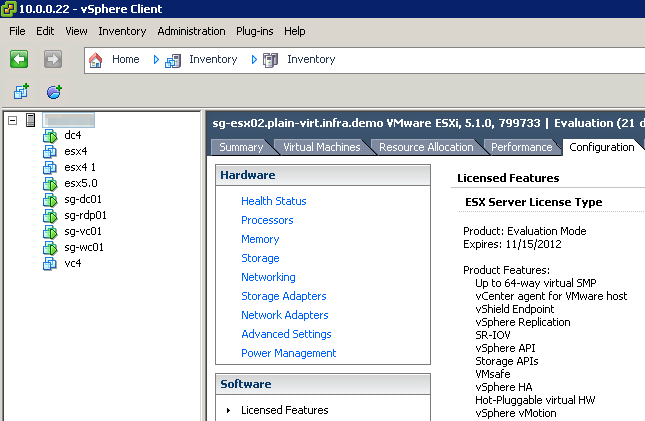Click the Home house icon
This screenshot has height=421, width=645.
click(95, 60)
